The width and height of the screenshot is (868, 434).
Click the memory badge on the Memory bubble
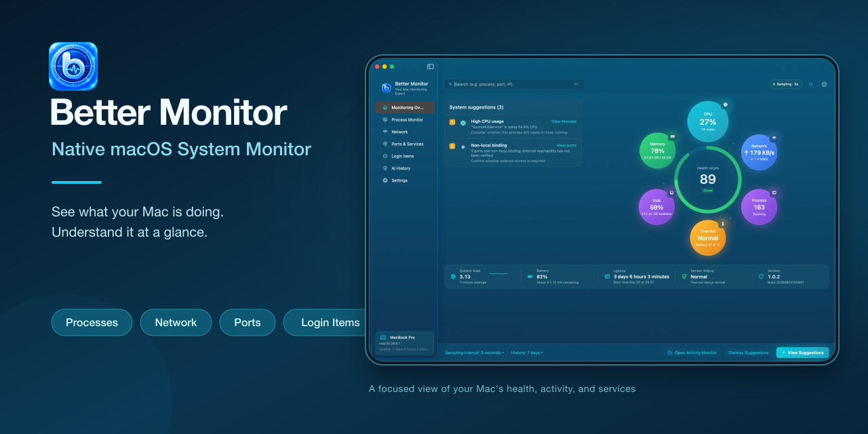pos(673,136)
